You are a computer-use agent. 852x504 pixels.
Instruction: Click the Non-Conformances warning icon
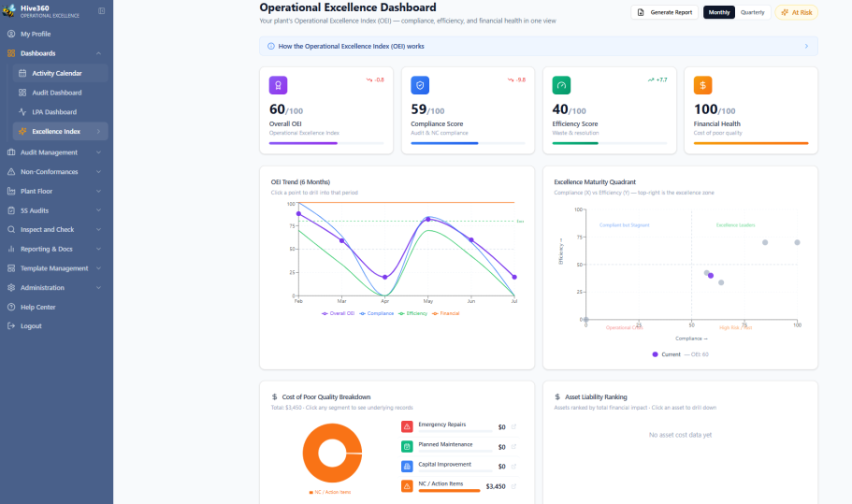click(x=11, y=172)
